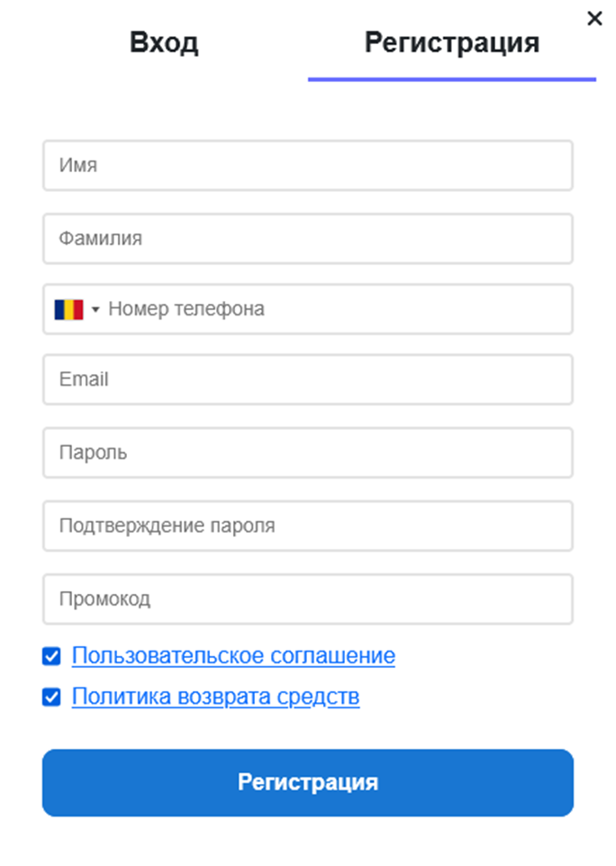Open the phone country selector combo
This screenshot has width=616, height=866.
[x=77, y=309]
